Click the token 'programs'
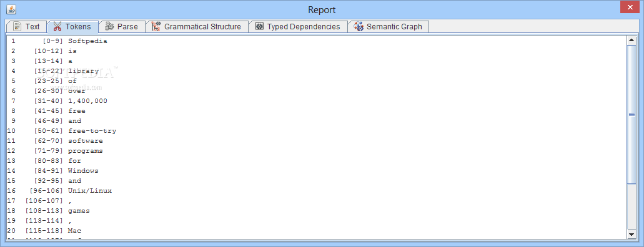Screen dimensions: 644x247 (86, 151)
